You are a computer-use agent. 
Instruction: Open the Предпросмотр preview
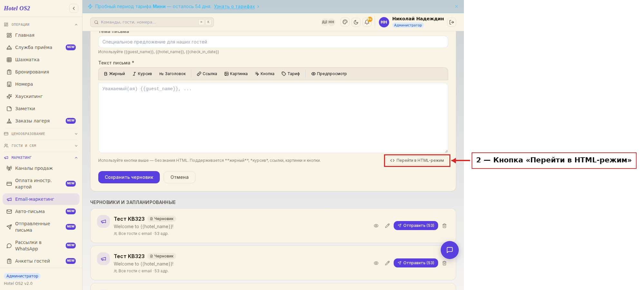point(329,74)
